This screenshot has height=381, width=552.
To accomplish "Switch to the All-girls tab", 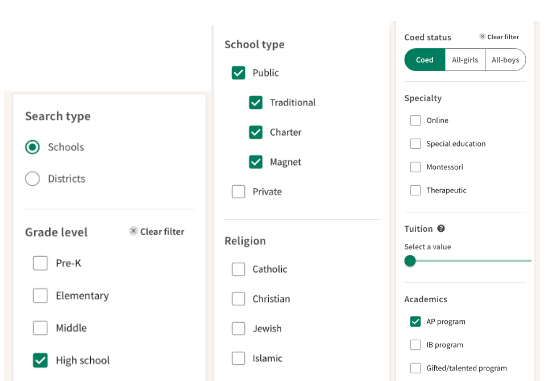I will point(465,60).
